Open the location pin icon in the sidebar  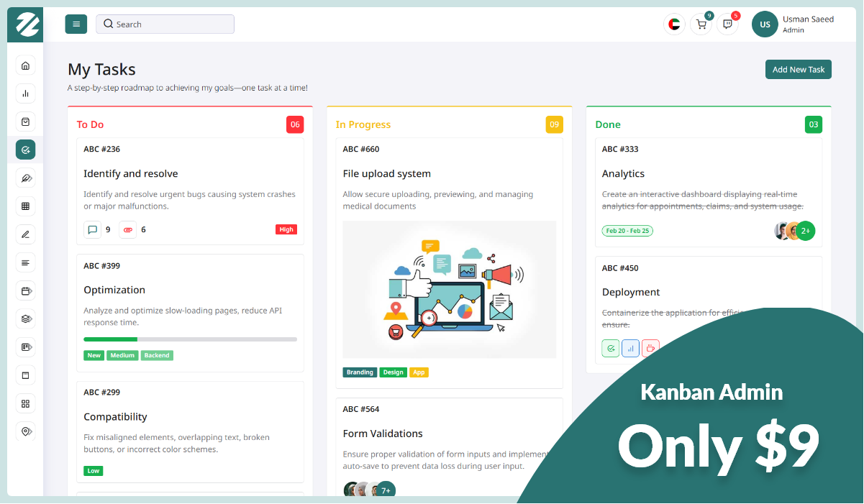coord(25,431)
